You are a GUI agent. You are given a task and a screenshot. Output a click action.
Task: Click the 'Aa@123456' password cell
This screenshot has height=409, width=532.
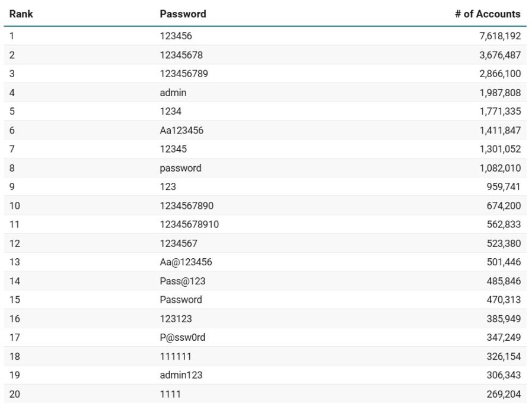[186, 262]
